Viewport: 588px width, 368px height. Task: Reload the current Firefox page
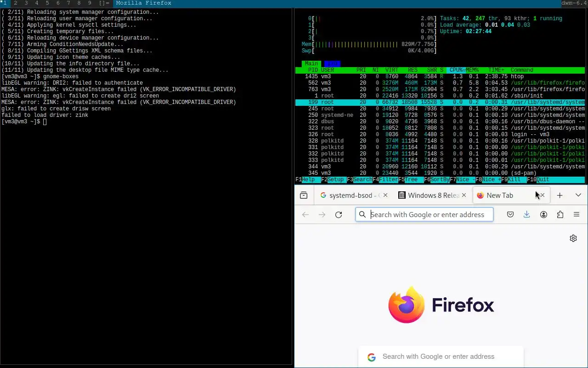tap(339, 214)
